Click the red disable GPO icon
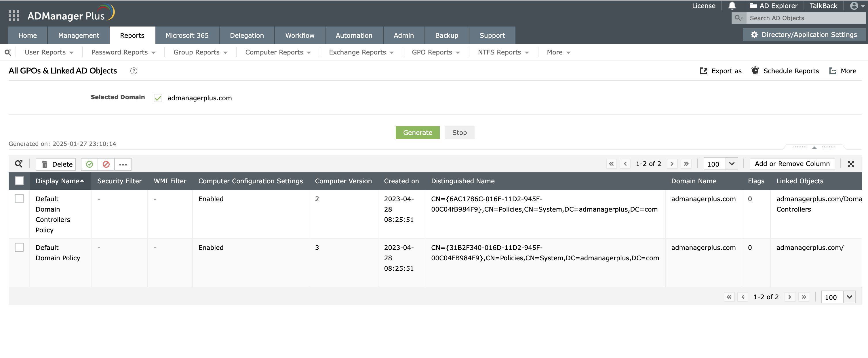Image resolution: width=868 pixels, height=358 pixels. point(106,164)
